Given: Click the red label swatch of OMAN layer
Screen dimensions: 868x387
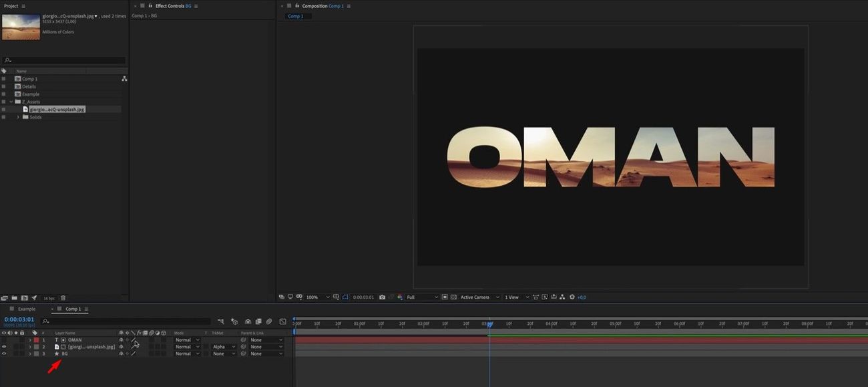Looking at the screenshot, I should pyautogui.click(x=37, y=340).
